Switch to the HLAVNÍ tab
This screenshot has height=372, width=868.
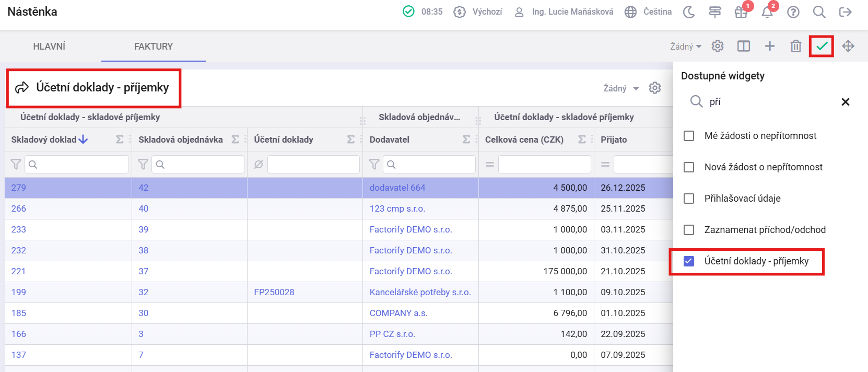click(x=49, y=47)
